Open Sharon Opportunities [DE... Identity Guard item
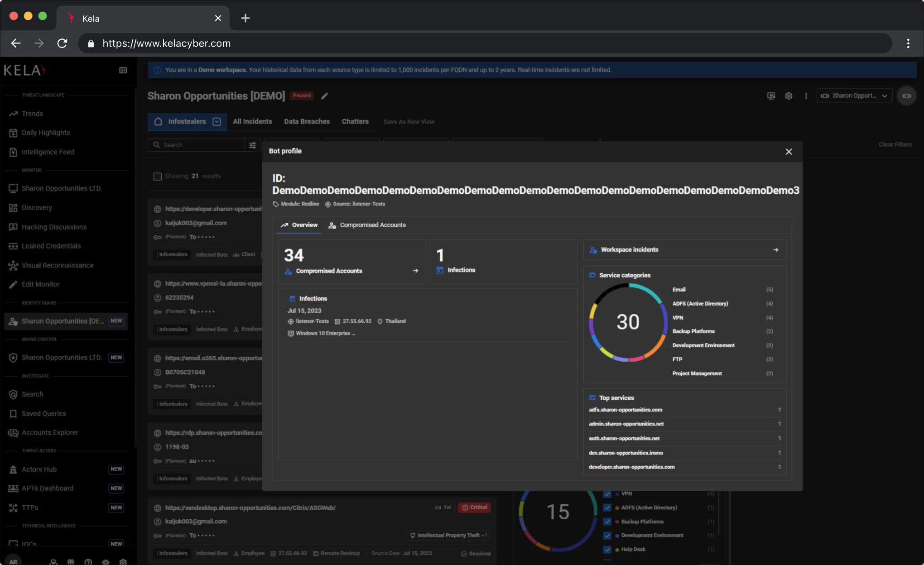This screenshot has height=565, width=924. [x=66, y=321]
